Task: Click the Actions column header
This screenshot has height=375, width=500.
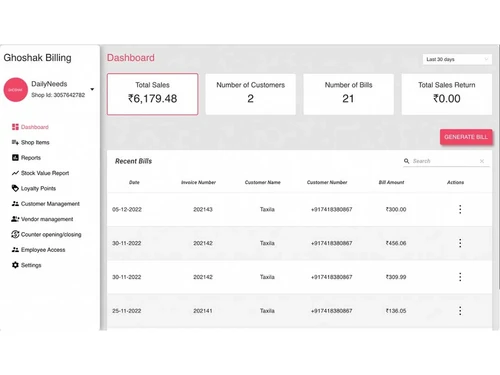Action: click(x=455, y=182)
